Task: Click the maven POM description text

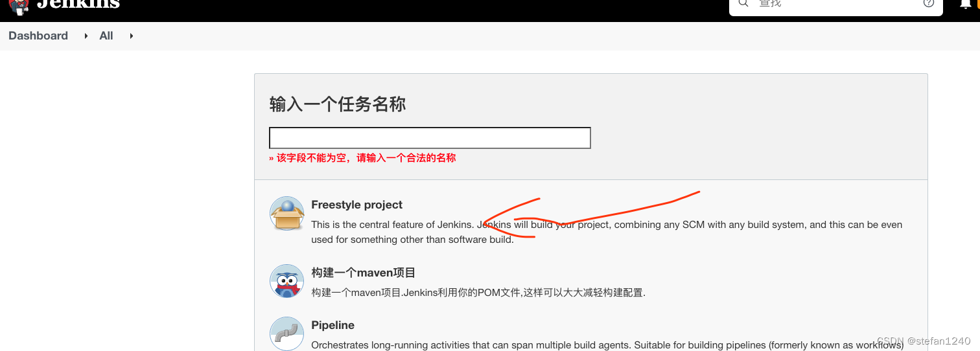Action: click(478, 293)
